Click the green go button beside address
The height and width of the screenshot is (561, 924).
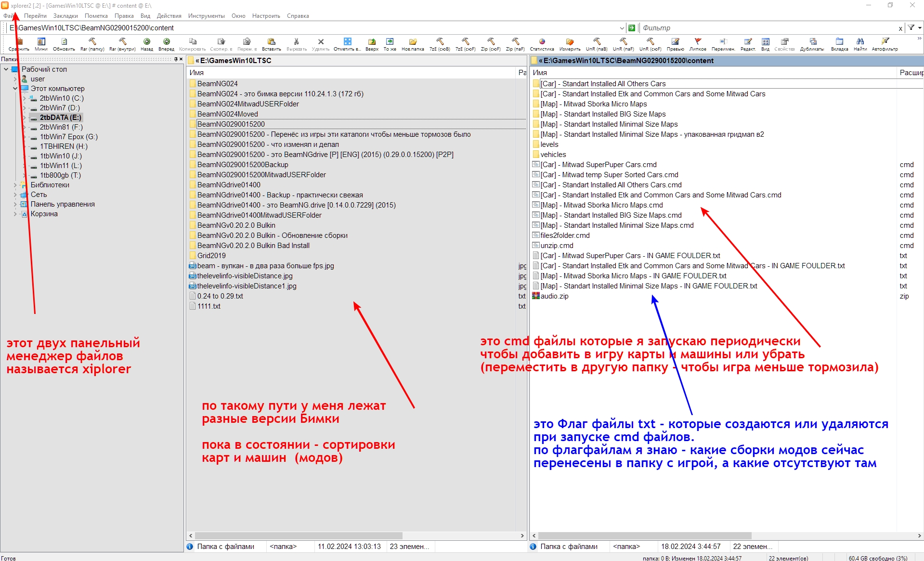(632, 28)
